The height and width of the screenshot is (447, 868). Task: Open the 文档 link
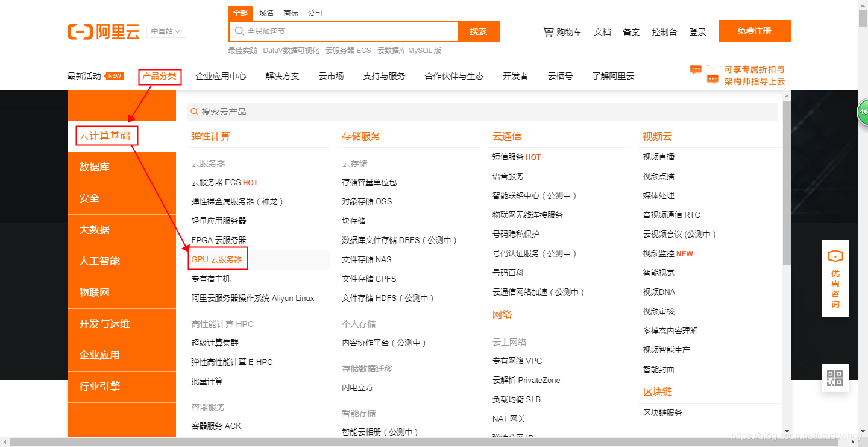tap(602, 32)
